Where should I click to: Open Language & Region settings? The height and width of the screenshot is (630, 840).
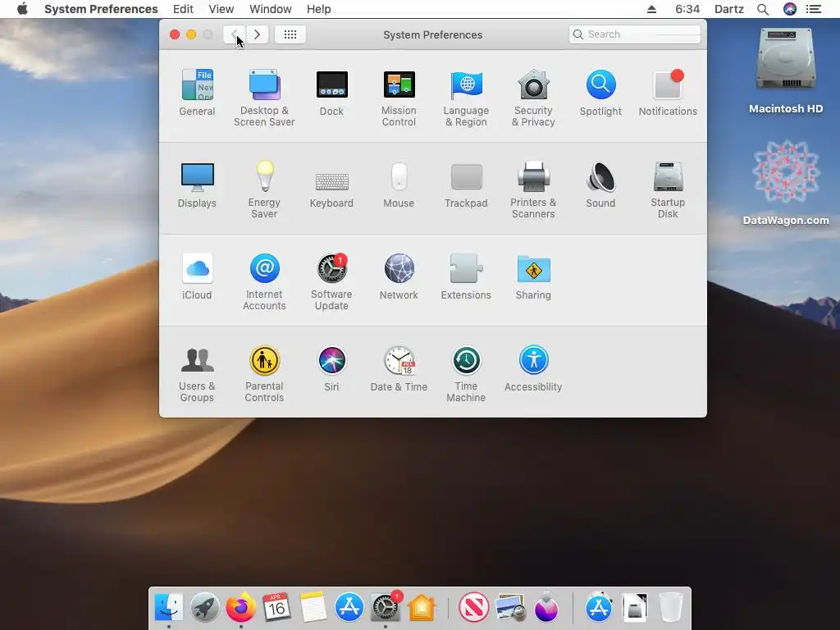[x=466, y=98]
